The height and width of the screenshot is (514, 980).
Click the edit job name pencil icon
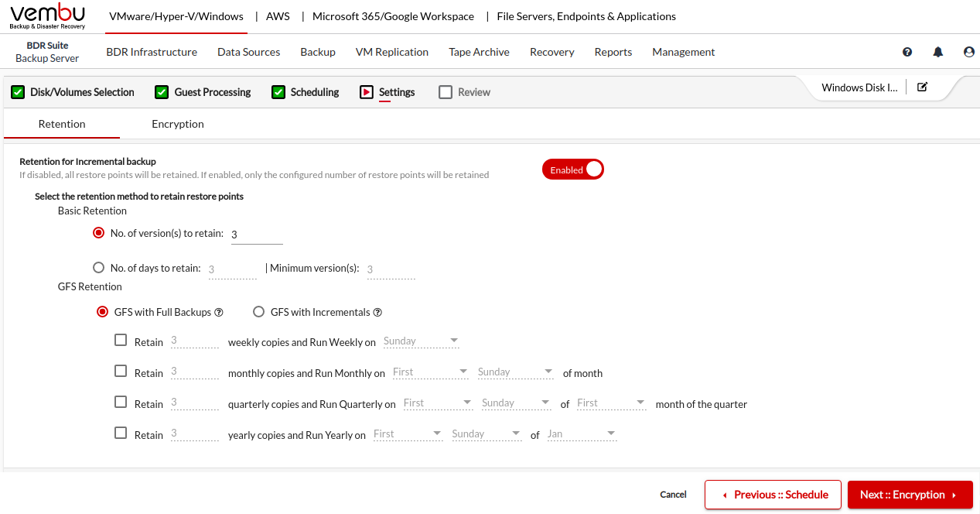(x=922, y=87)
